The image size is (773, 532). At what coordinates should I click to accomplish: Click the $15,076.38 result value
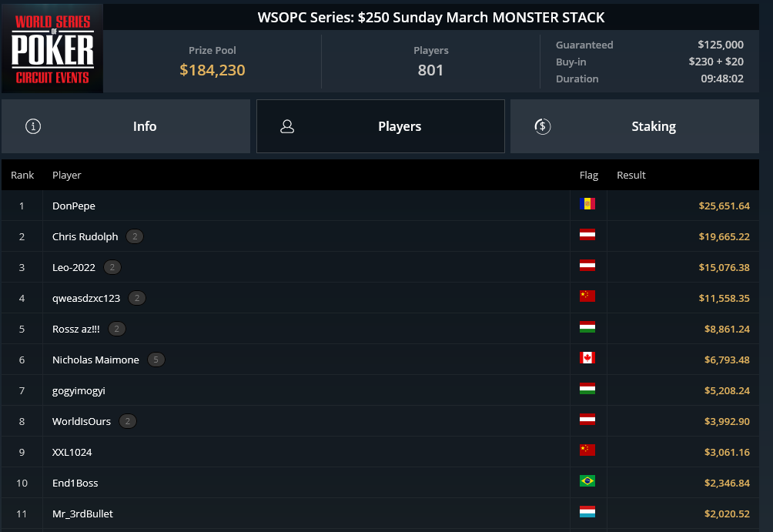point(724,268)
